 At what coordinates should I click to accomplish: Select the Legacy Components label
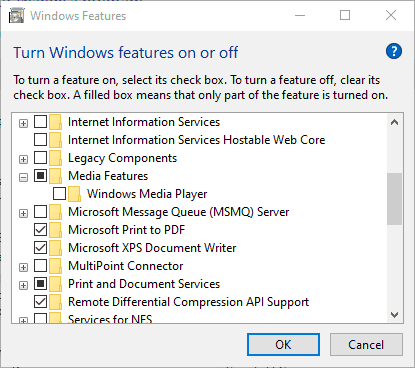[122, 158]
